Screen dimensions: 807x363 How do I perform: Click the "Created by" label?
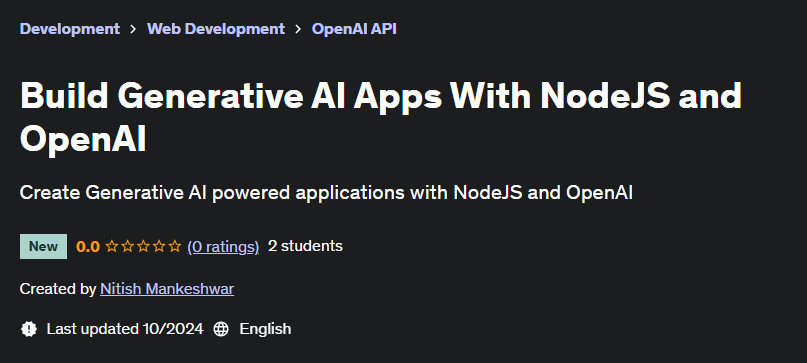[x=58, y=289]
